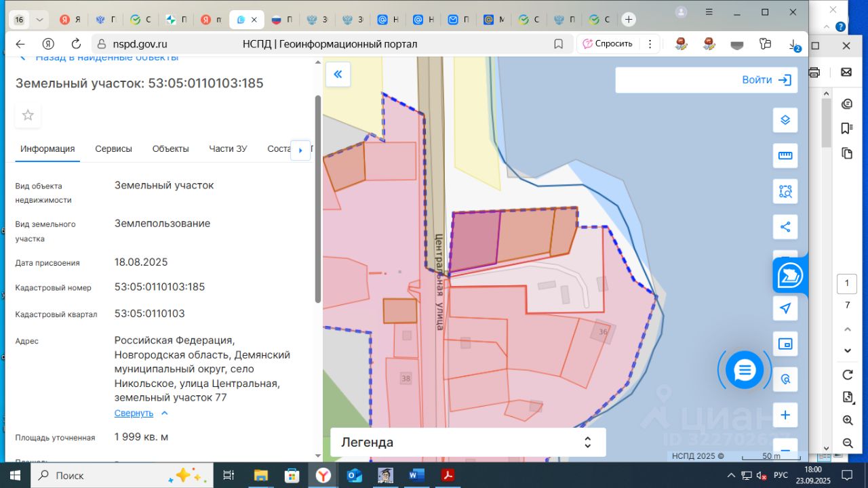Click the Свернуть link under the address
The image size is (868, 488).
click(134, 413)
